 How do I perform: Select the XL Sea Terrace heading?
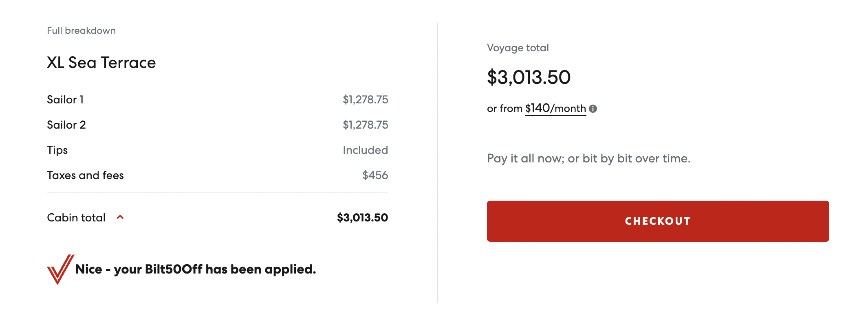coord(101,63)
